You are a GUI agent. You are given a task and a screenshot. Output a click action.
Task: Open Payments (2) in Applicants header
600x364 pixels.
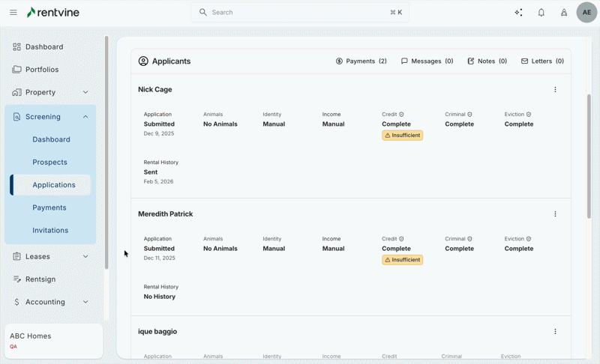[361, 61]
